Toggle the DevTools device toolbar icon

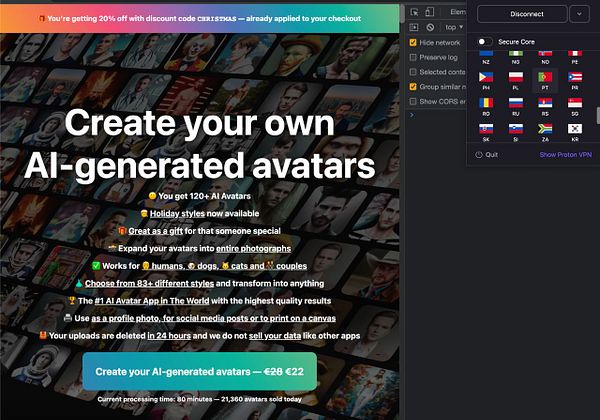(430, 12)
